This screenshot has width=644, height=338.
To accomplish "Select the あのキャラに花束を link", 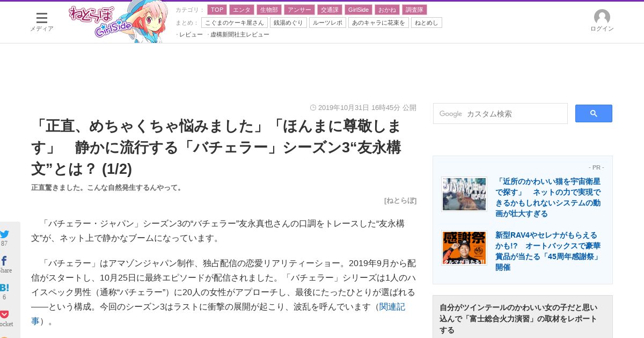I will click(x=378, y=23).
